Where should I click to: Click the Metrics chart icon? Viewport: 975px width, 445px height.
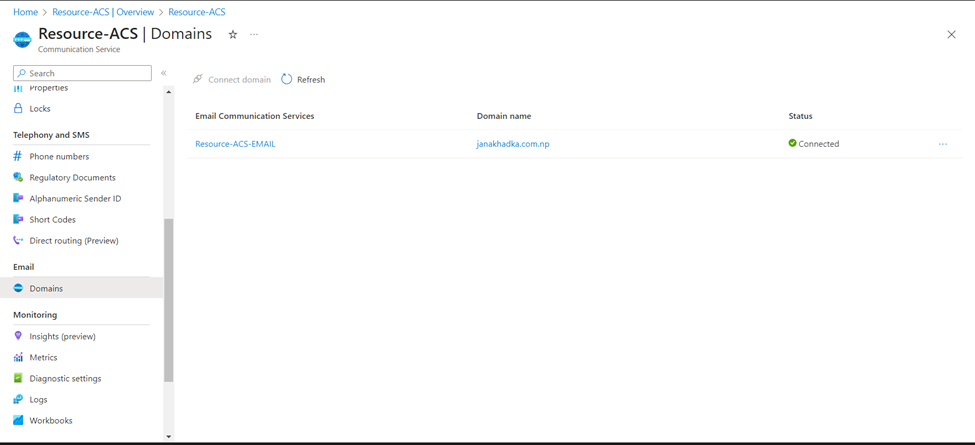click(x=18, y=357)
